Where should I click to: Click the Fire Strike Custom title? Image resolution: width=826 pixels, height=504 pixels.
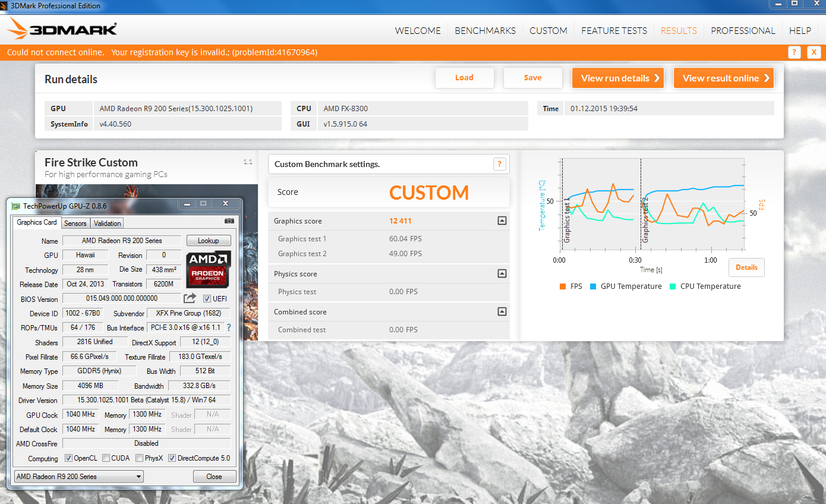pyautogui.click(x=91, y=162)
